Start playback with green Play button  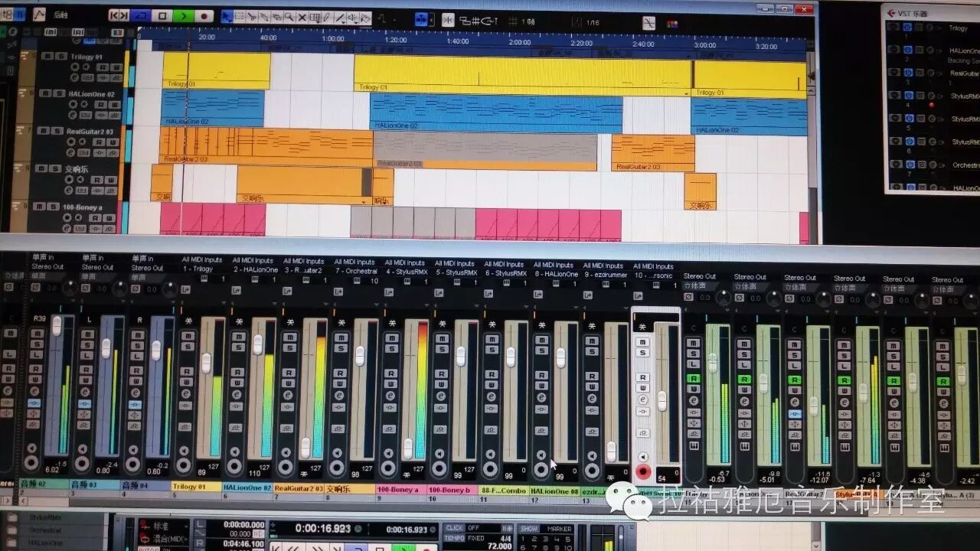point(183,16)
